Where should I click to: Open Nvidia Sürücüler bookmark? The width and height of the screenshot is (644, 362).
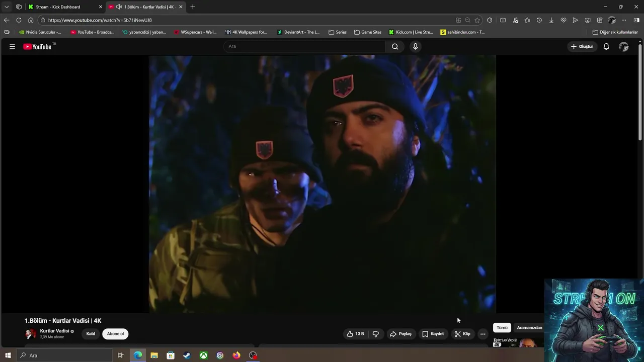click(40, 32)
